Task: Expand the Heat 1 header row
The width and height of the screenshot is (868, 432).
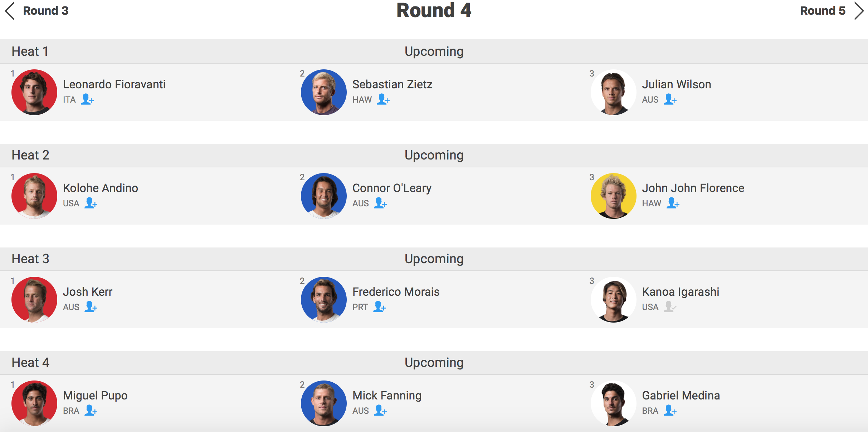Action: [x=434, y=51]
